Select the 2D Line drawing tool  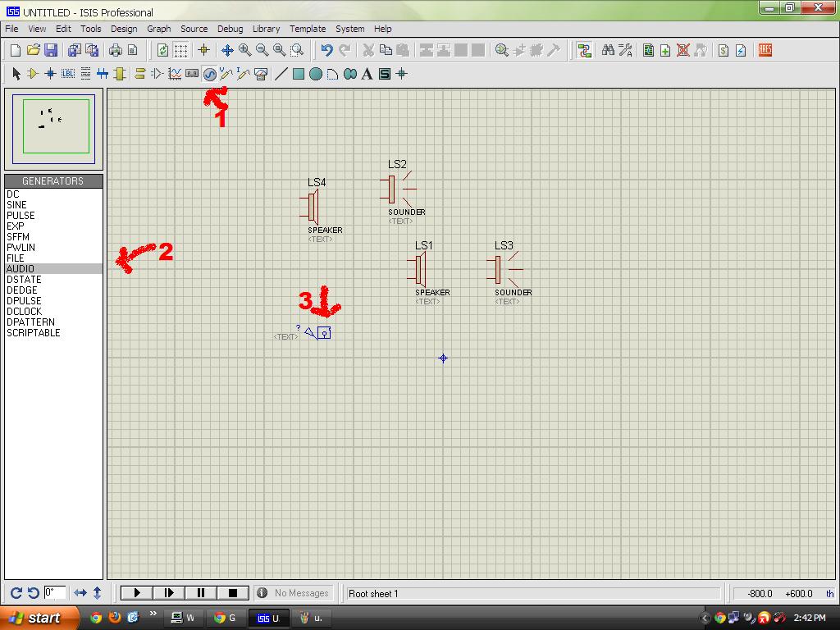[x=281, y=74]
